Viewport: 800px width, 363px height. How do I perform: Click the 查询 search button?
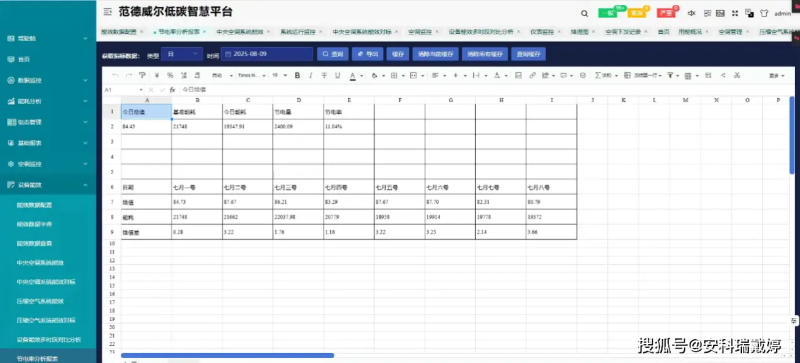point(333,54)
